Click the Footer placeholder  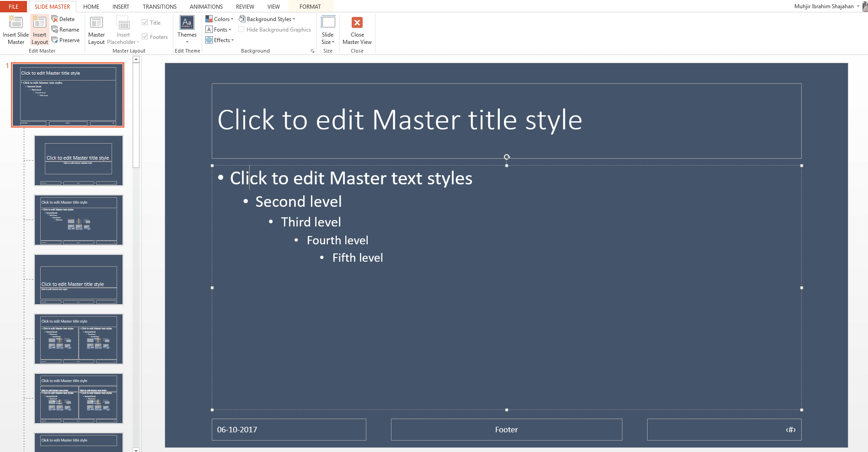(506, 430)
